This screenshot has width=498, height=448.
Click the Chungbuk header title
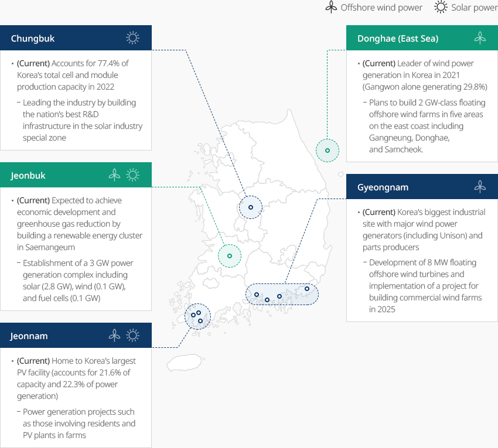pyautogui.click(x=33, y=39)
